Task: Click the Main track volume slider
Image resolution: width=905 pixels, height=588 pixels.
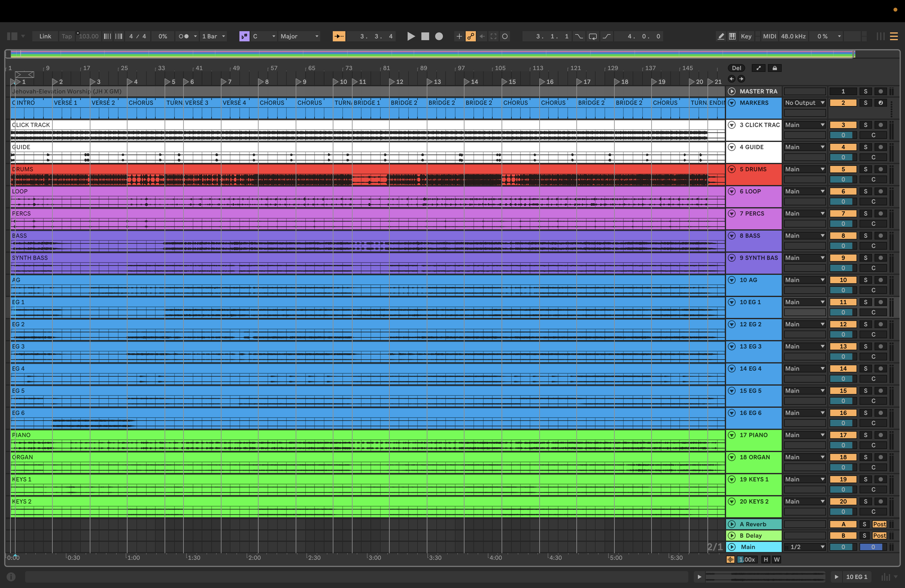Action: [843, 547]
